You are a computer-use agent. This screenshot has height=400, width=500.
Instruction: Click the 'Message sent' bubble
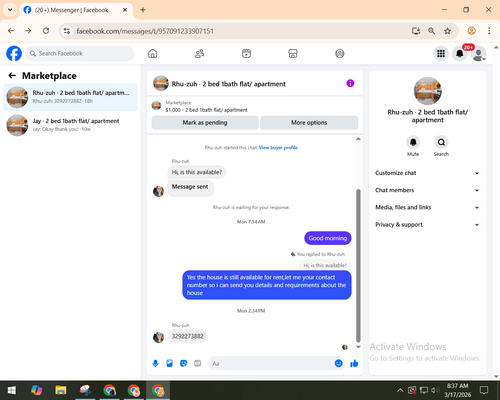point(190,187)
